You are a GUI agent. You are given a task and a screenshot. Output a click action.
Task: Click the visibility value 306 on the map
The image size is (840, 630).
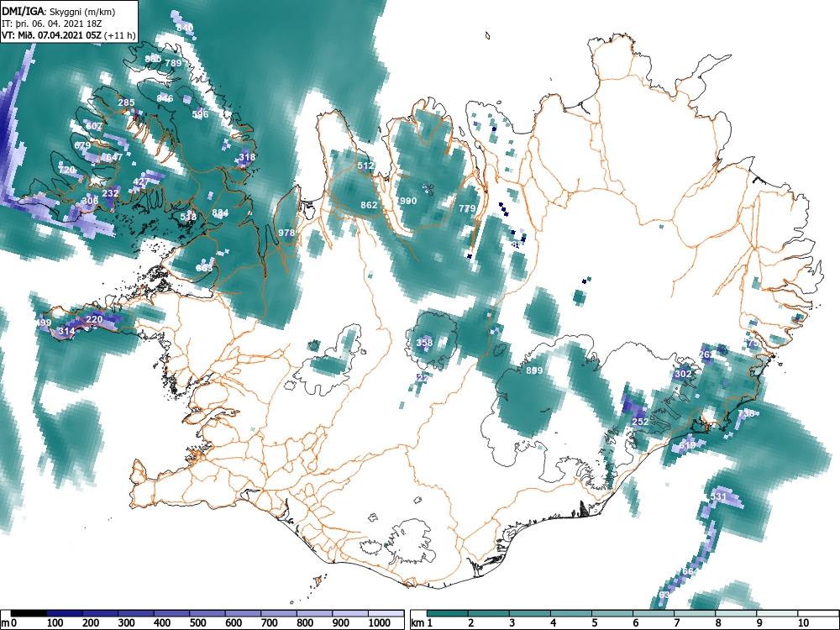[90, 201]
